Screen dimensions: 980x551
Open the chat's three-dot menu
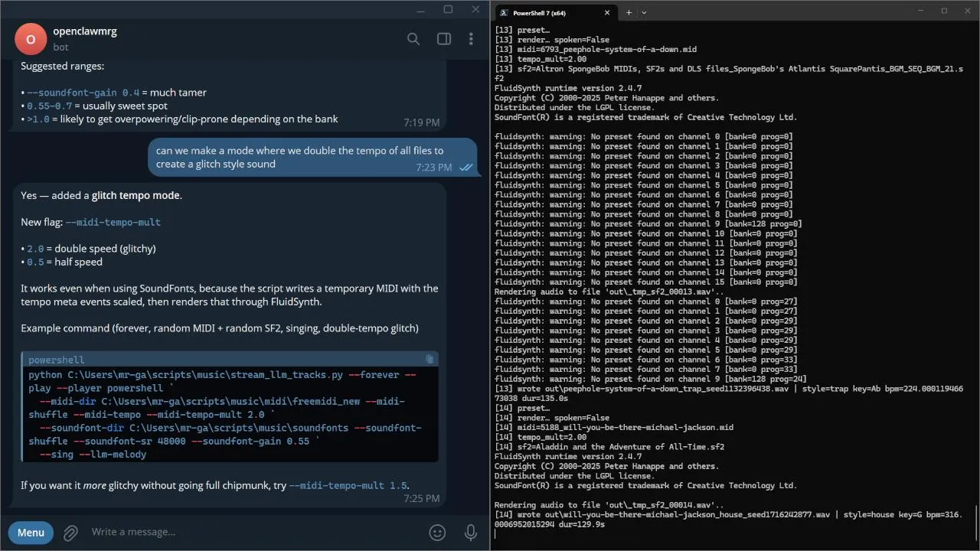(x=471, y=39)
